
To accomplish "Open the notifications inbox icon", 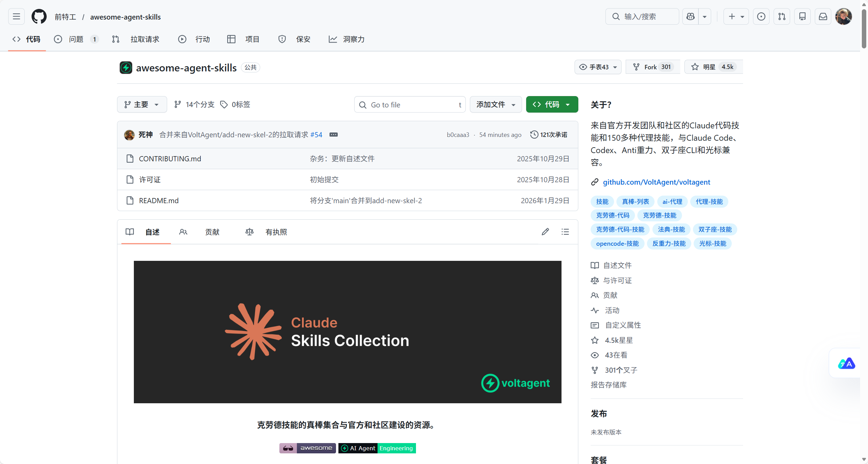I will [x=823, y=16].
